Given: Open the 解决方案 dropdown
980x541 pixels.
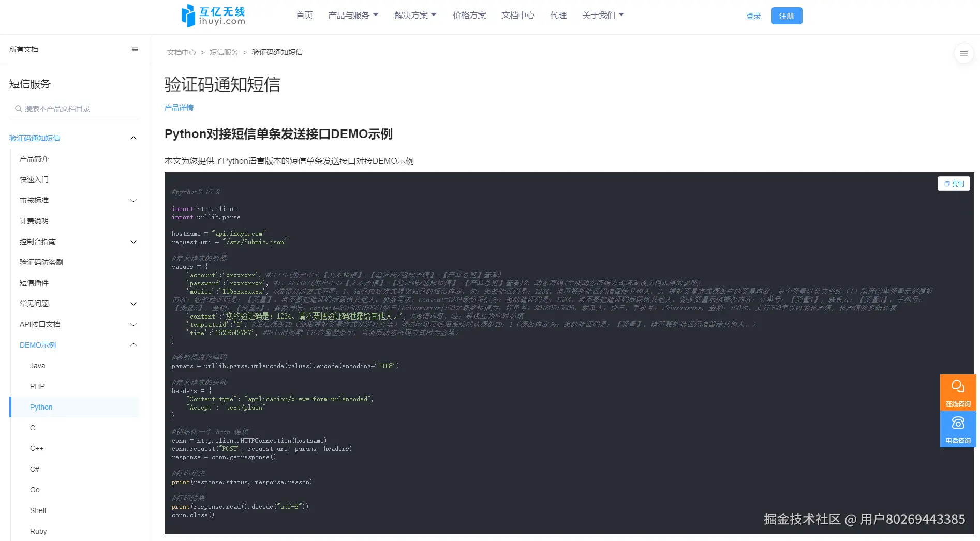Looking at the screenshot, I should [414, 15].
